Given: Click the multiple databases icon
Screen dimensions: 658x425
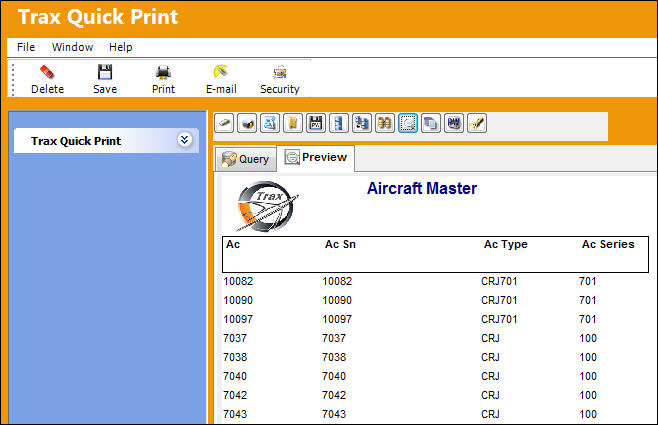Looking at the screenshot, I should pos(362,123).
